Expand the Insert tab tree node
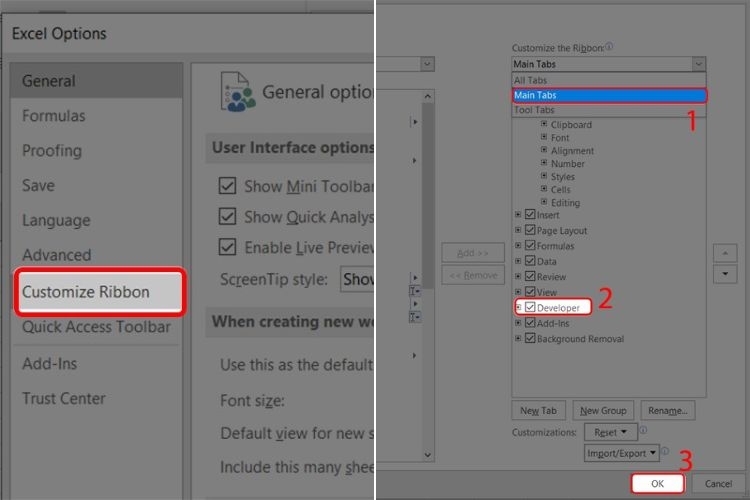 coord(518,215)
